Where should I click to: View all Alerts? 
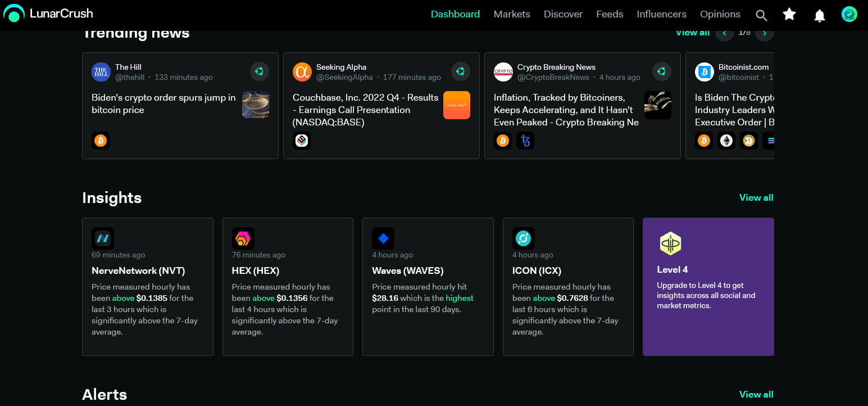(756, 394)
